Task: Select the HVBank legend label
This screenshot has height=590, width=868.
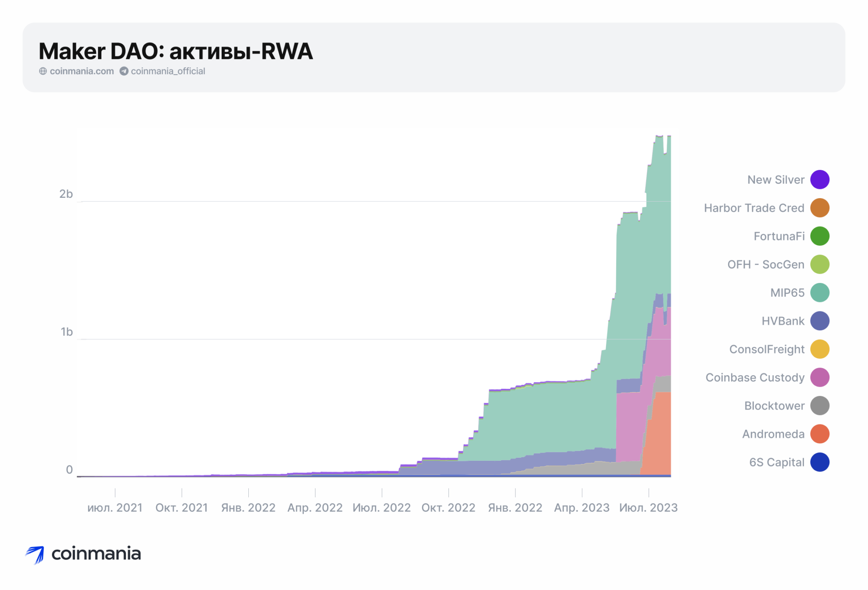Action: [x=783, y=321]
